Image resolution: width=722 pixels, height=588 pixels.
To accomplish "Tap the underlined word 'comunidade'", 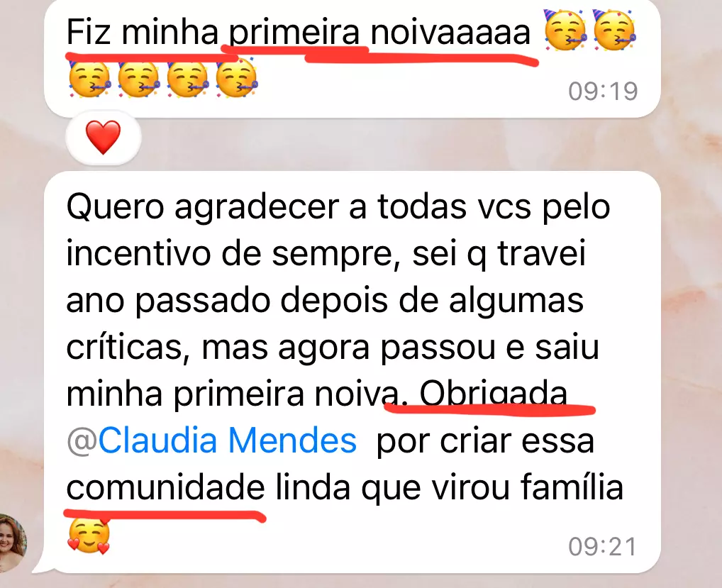I will click(166, 488).
